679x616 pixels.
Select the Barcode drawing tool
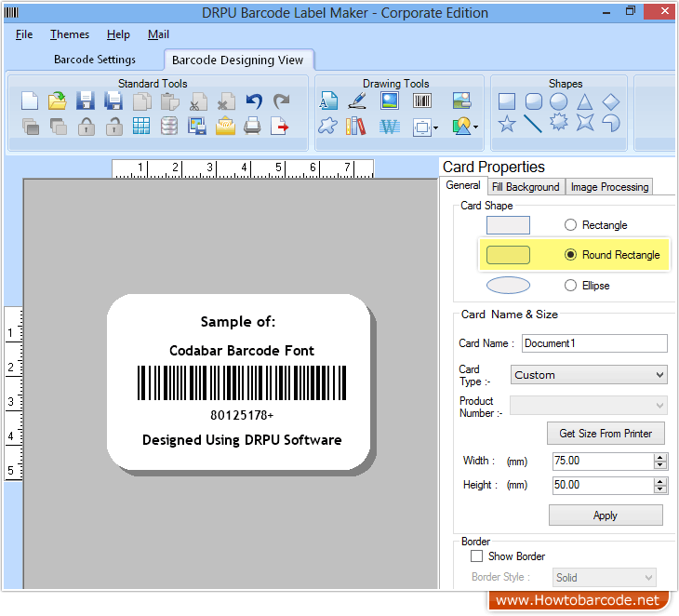coord(421,100)
